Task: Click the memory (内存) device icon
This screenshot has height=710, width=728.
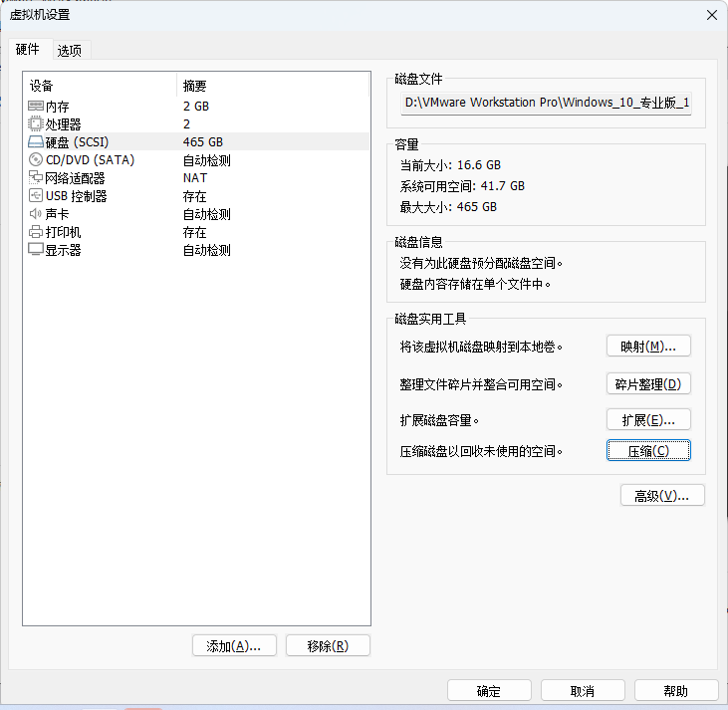Action: point(36,107)
